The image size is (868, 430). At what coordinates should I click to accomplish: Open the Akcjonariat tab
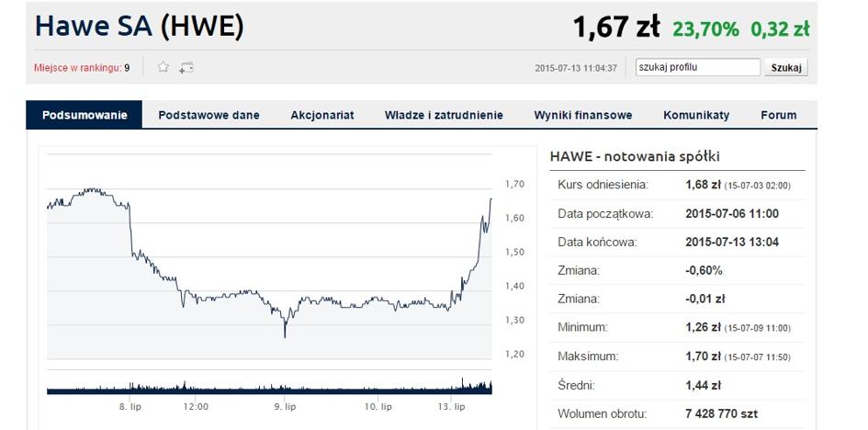[x=321, y=115]
